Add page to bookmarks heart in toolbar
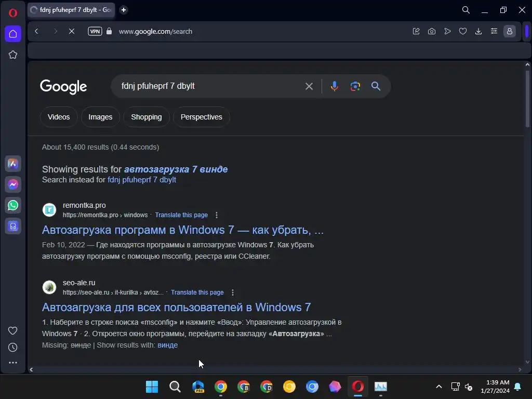 click(x=463, y=31)
